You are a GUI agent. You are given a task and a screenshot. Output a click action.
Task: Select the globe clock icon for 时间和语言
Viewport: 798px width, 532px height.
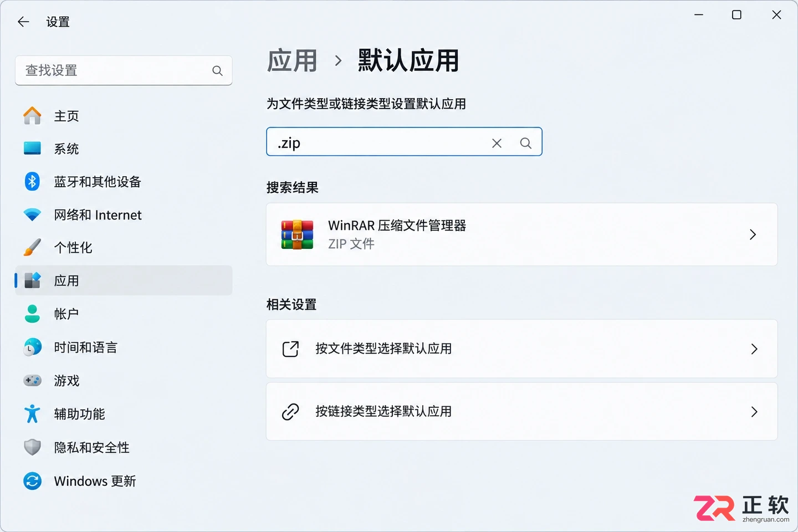(32, 347)
